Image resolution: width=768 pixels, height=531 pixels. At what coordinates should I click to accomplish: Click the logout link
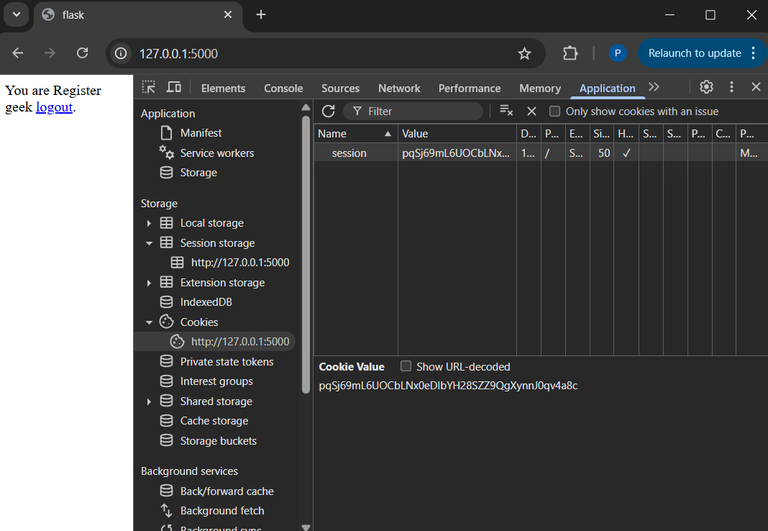point(54,107)
